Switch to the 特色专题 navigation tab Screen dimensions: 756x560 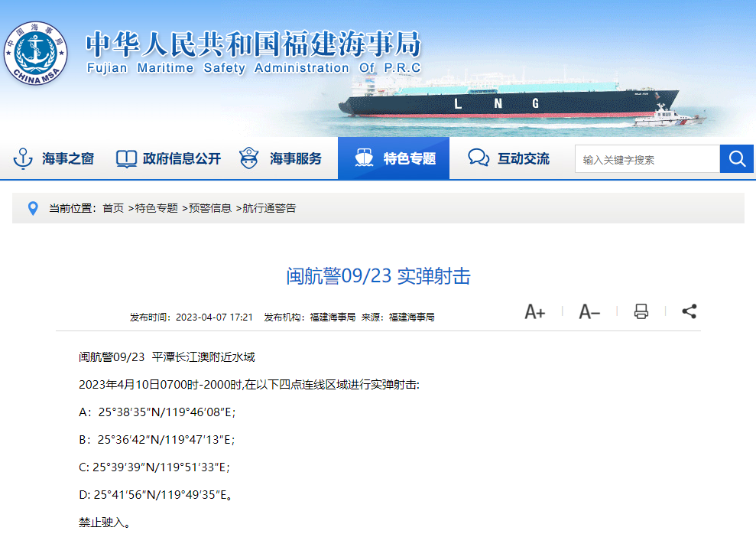pyautogui.click(x=394, y=158)
